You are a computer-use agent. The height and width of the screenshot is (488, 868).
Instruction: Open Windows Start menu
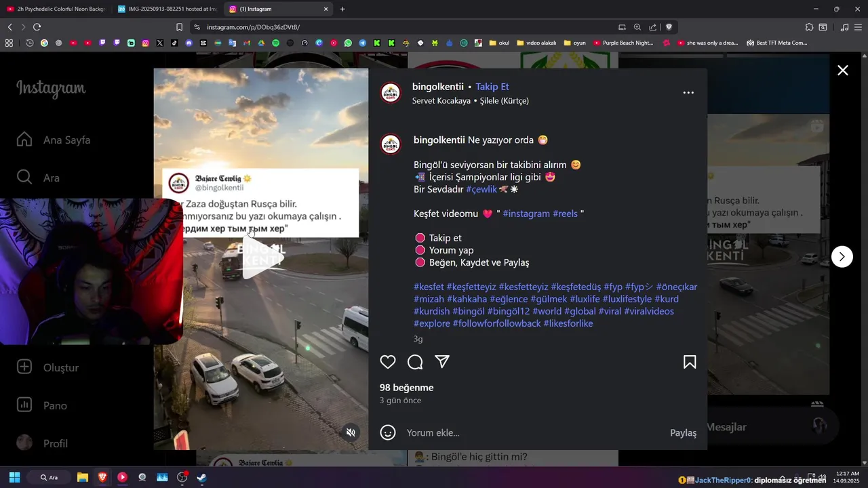(x=14, y=477)
